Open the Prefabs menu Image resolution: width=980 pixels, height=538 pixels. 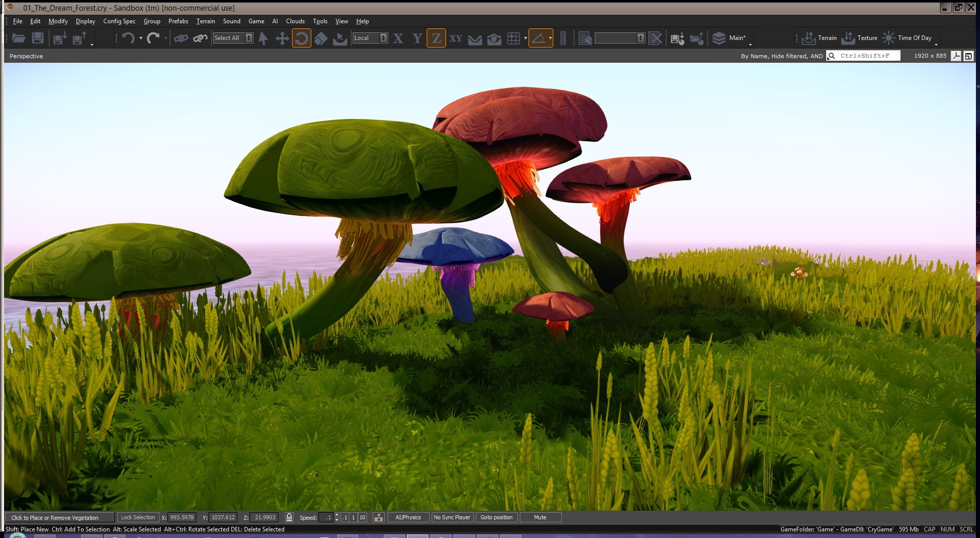click(178, 21)
